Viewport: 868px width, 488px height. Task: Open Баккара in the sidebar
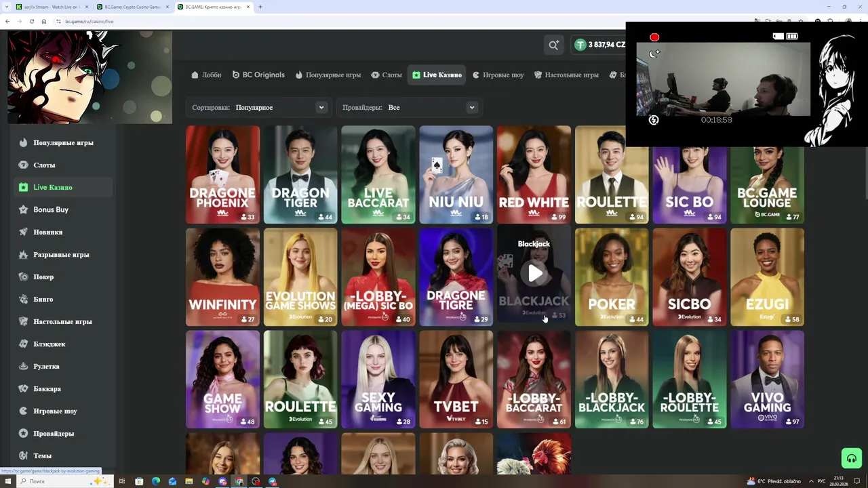(x=63, y=388)
